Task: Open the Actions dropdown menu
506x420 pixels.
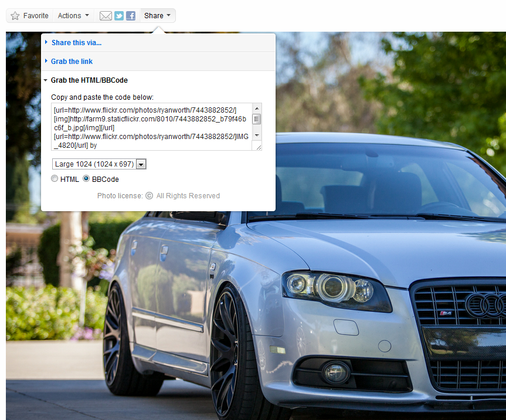Action: (73, 16)
